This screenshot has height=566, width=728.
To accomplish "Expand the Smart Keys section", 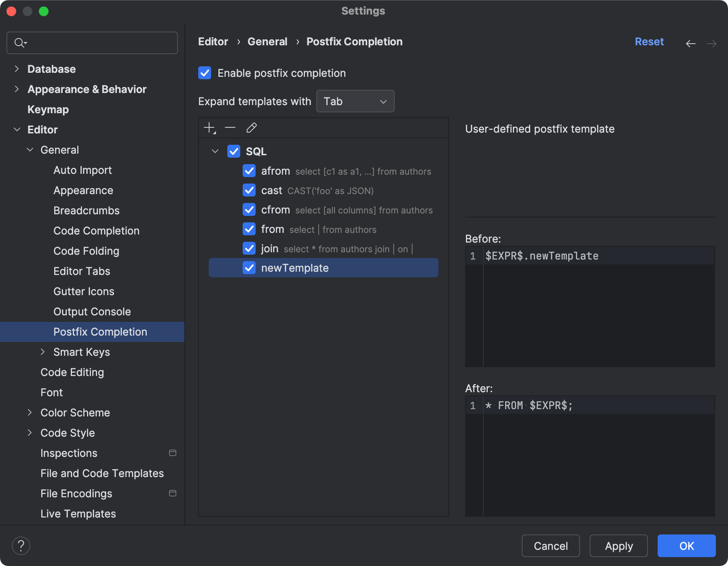I will point(43,352).
